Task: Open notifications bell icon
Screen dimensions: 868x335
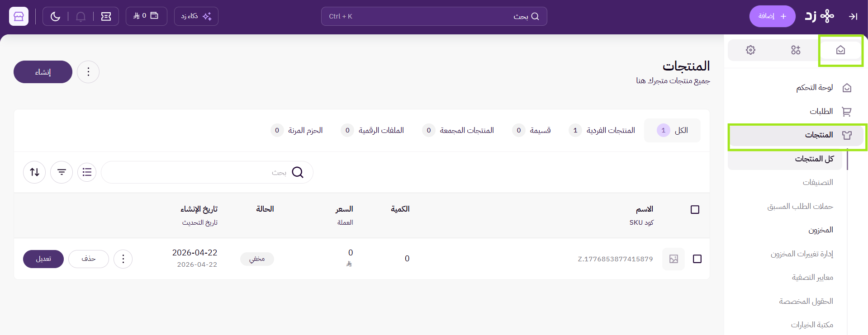Action: tap(81, 16)
